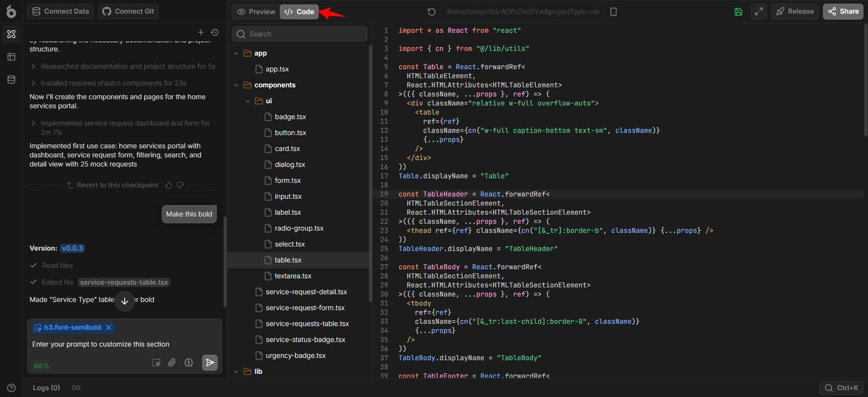Open the Logs (0) tab
The height and width of the screenshot is (397, 868).
pyautogui.click(x=46, y=388)
